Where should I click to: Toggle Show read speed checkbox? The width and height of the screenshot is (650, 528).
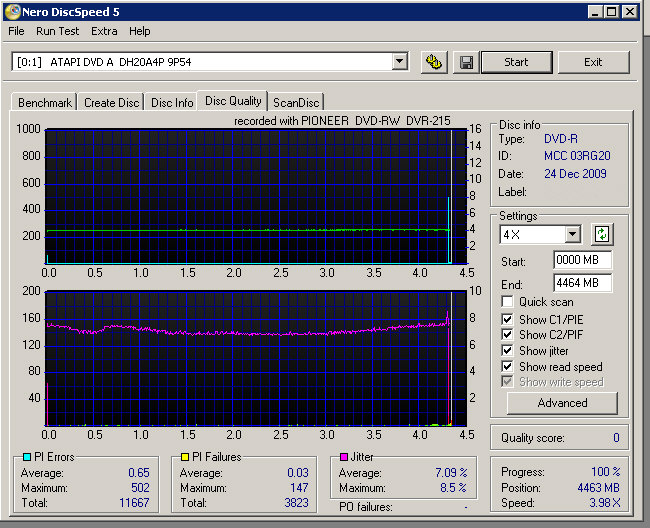tap(507, 366)
